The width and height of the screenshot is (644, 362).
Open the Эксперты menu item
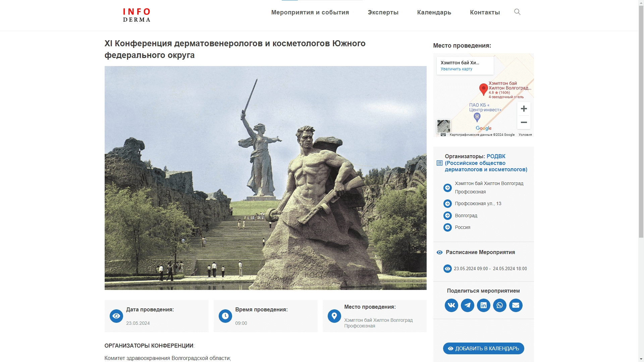tap(383, 12)
